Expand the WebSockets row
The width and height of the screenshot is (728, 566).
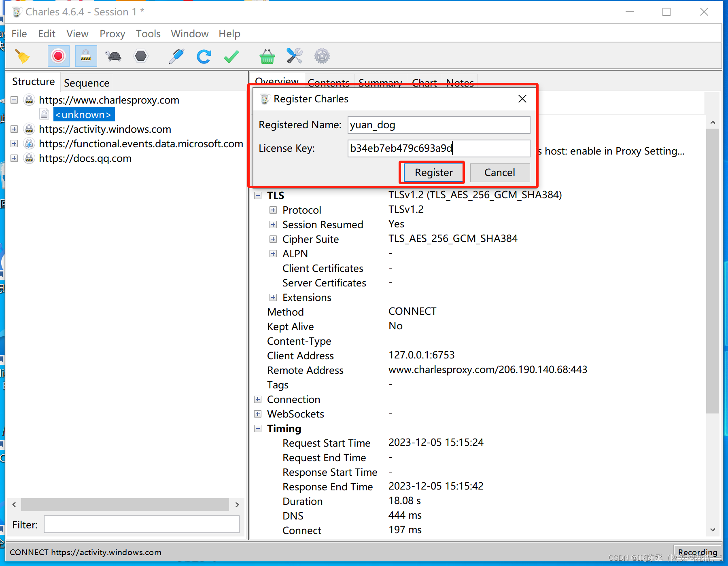[258, 414]
